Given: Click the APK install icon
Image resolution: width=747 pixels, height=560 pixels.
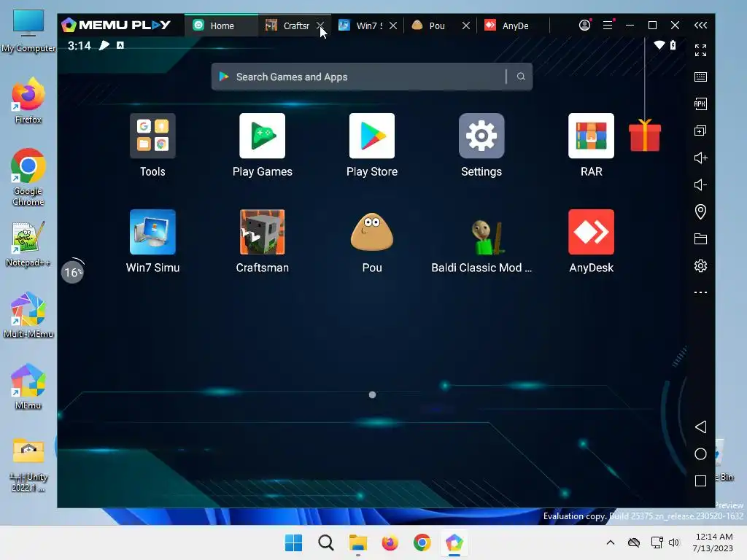Looking at the screenshot, I should tap(700, 104).
